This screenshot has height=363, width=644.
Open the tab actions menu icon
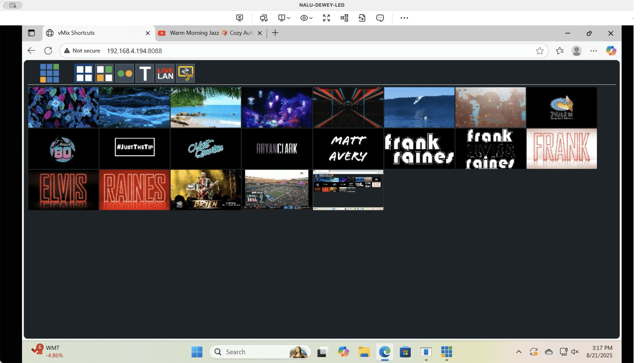(31, 33)
